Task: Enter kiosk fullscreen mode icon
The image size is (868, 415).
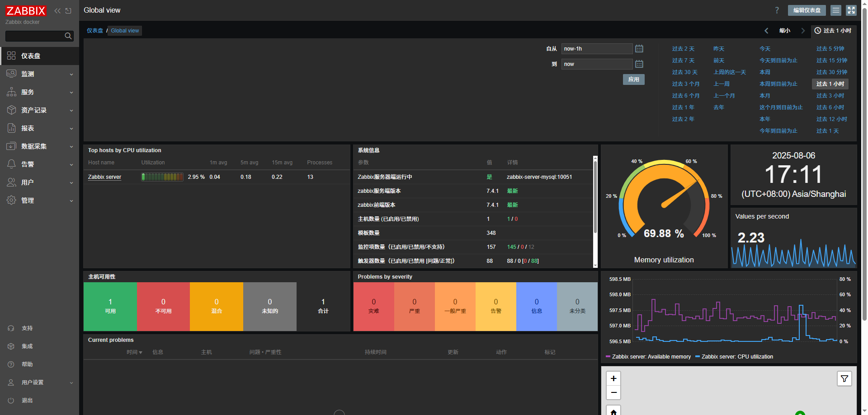Action: pos(851,10)
